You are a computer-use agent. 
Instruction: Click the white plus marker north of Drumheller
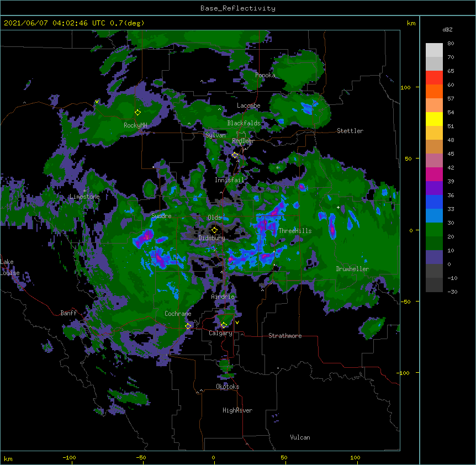click(x=338, y=207)
